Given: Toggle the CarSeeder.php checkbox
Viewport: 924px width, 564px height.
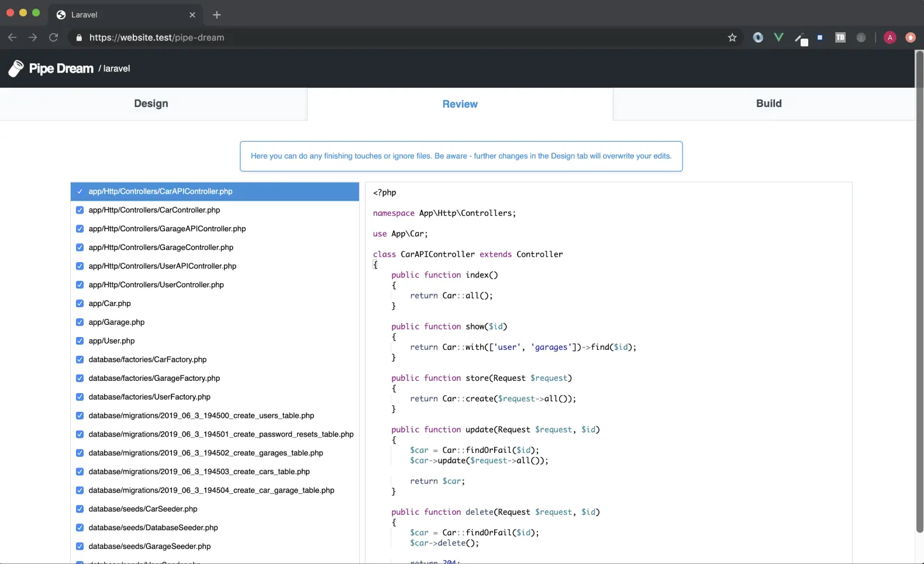Looking at the screenshot, I should [x=80, y=509].
